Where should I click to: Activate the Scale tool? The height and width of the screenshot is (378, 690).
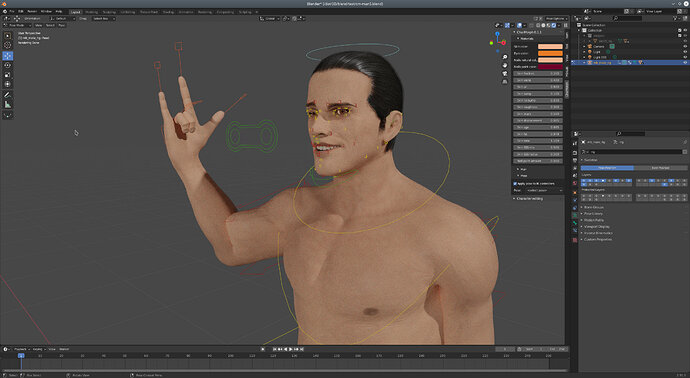(x=7, y=75)
